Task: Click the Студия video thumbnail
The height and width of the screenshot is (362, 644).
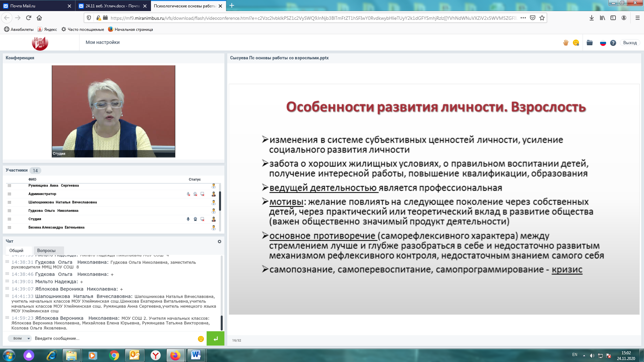Action: tap(113, 111)
